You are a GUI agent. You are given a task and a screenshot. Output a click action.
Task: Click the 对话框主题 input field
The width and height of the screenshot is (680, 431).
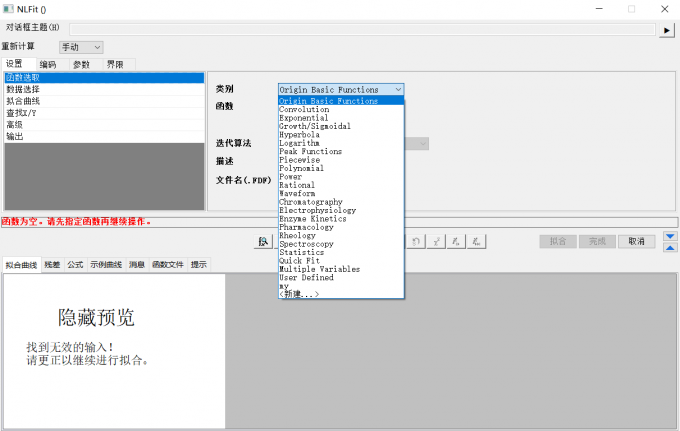point(362,29)
